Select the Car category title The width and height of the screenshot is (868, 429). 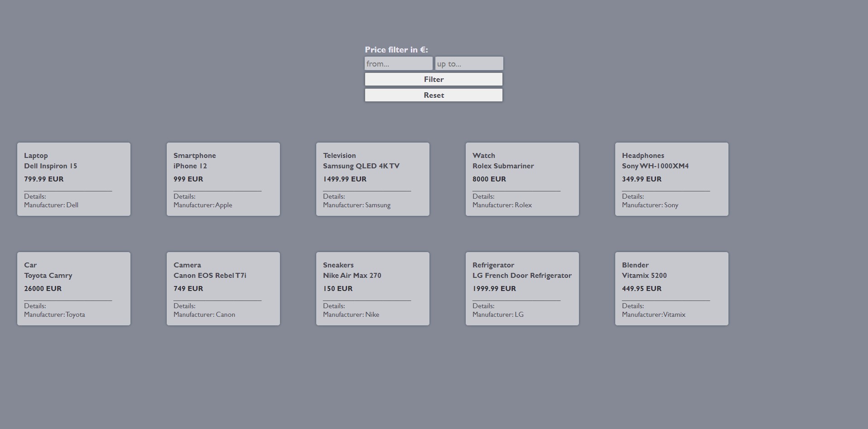coord(30,265)
